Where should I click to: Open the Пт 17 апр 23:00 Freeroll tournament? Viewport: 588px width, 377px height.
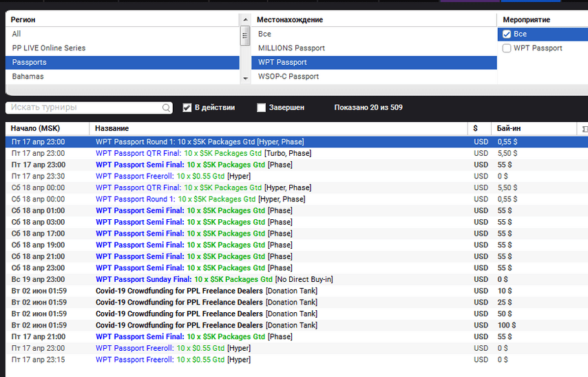click(x=297, y=348)
